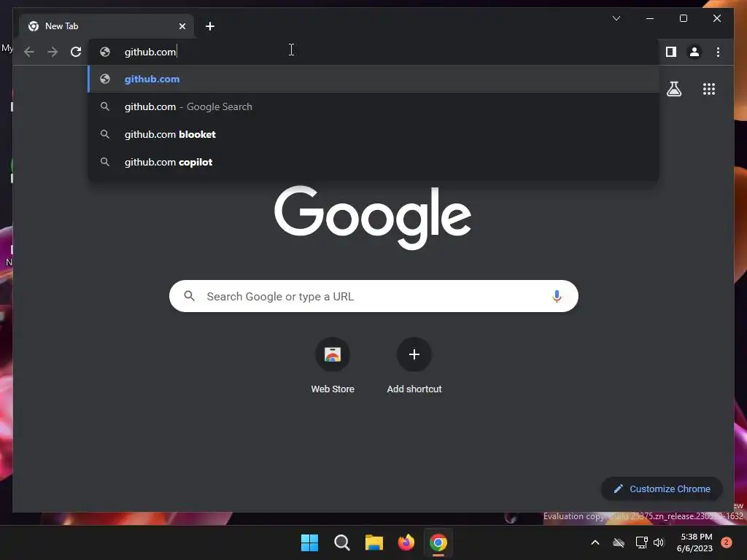The image size is (747, 560).
Task: Select github.com - Google Search suggestion
Action: [374, 106]
